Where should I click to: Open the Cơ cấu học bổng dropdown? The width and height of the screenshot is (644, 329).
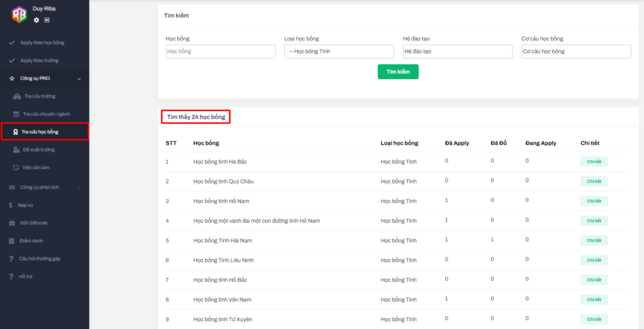click(x=576, y=52)
